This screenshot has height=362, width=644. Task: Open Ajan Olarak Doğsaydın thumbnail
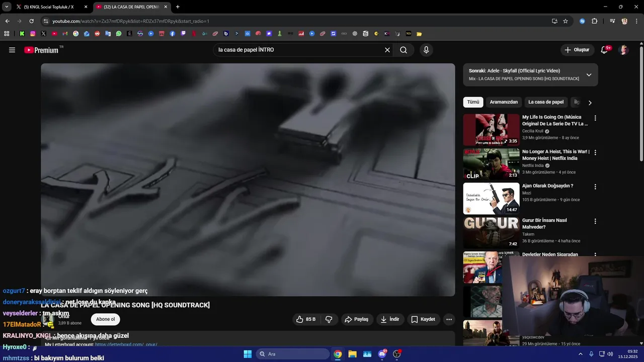(491, 198)
